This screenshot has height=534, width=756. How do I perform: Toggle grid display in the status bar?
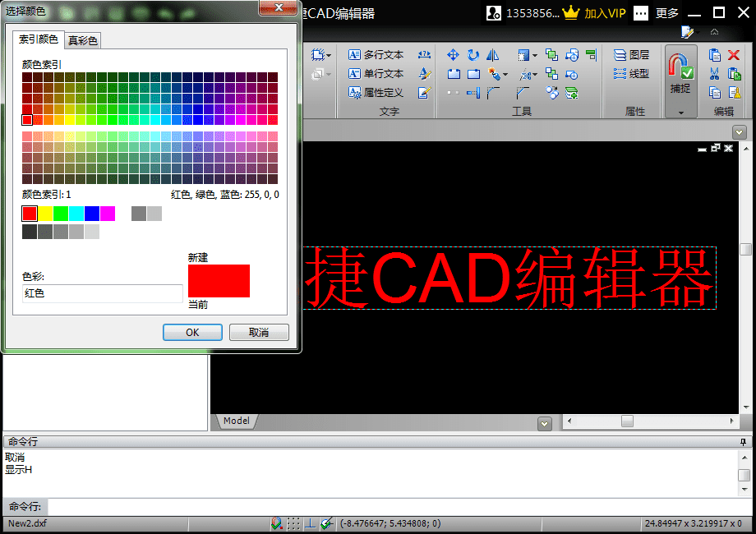pyautogui.click(x=293, y=523)
